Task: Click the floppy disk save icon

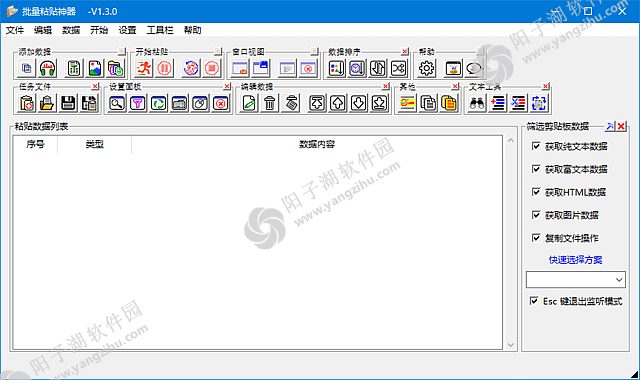Action: [68, 103]
